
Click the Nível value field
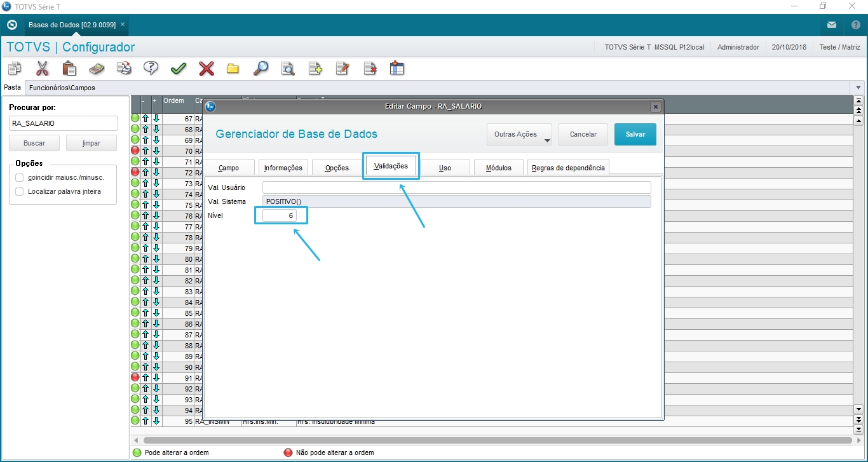(280, 215)
